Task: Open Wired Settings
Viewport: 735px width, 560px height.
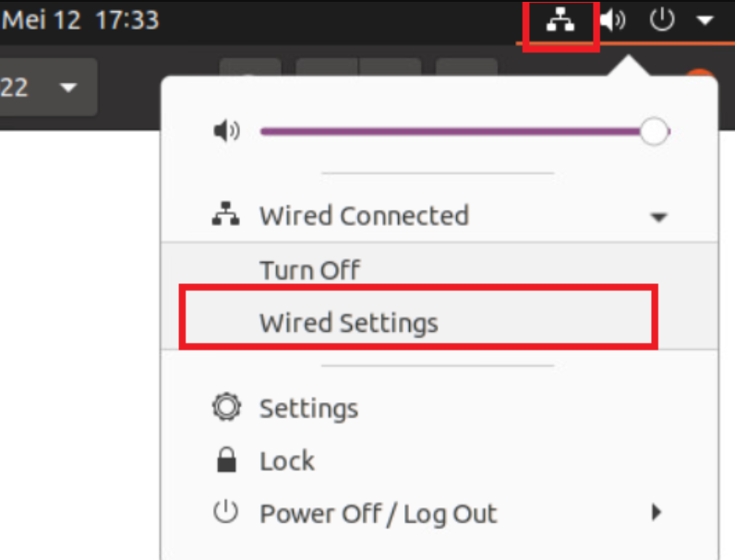Action: pos(348,323)
